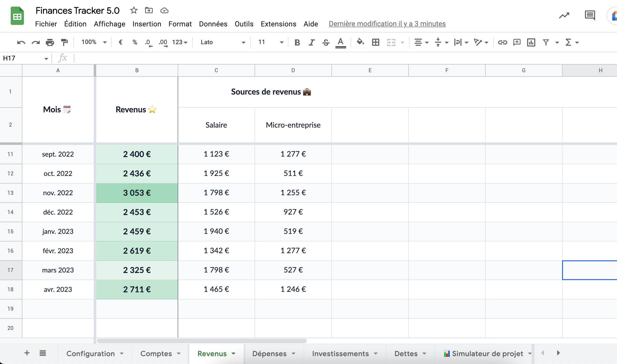The width and height of the screenshot is (617, 364).
Task: Click the borders grid icon
Action: click(376, 42)
